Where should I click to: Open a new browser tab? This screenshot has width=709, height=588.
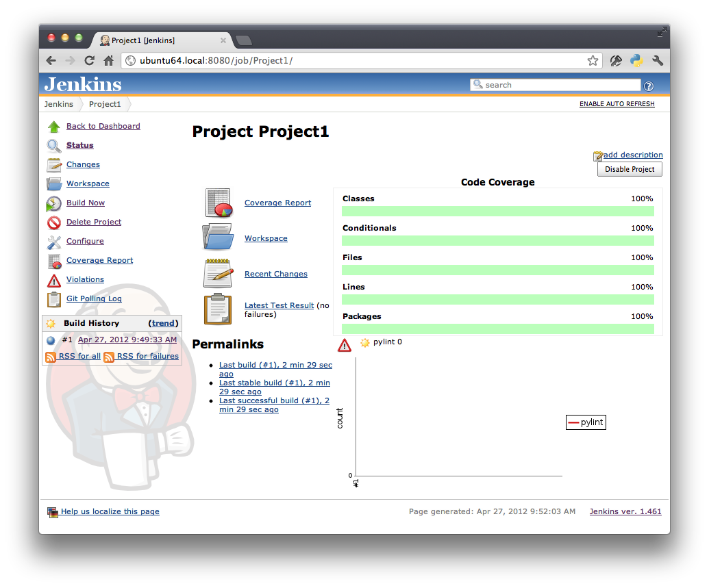tap(244, 40)
